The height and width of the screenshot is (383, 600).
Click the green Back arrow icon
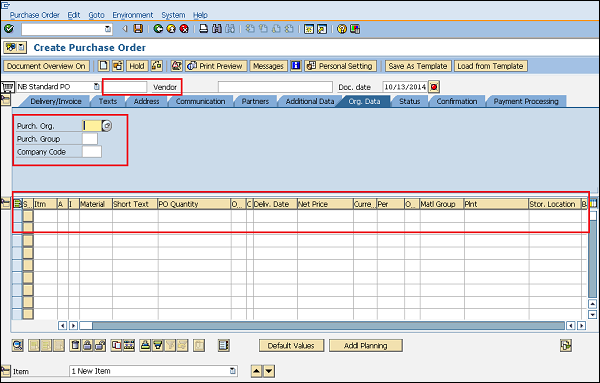coord(158,29)
